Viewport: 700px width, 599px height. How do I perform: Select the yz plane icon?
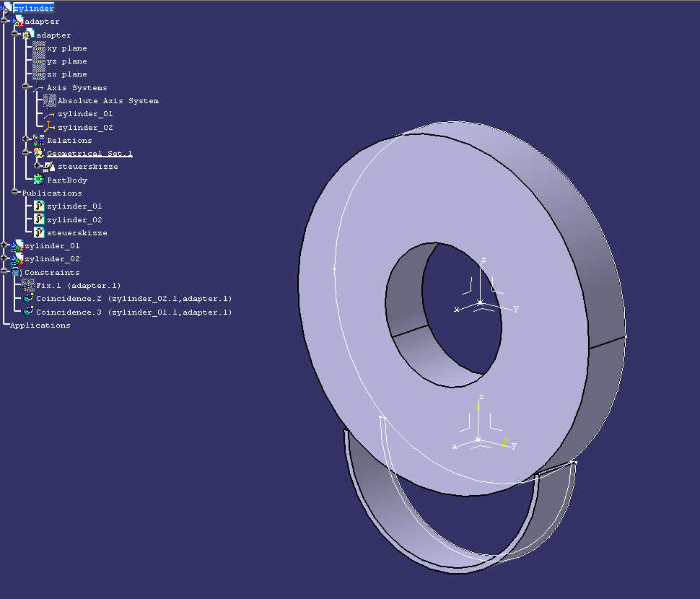(39, 61)
